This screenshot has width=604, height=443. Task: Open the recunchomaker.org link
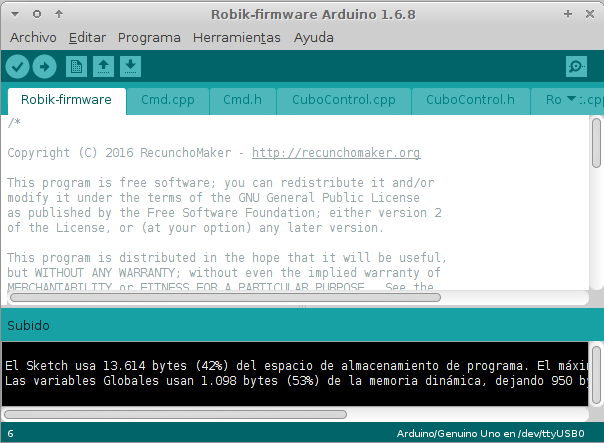336,153
